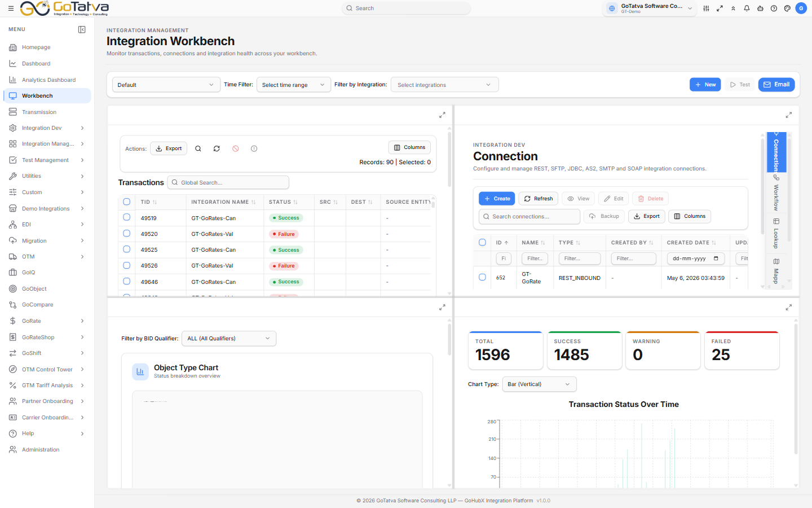Click the Transactions panel vertical scrollbar

pos(449,159)
